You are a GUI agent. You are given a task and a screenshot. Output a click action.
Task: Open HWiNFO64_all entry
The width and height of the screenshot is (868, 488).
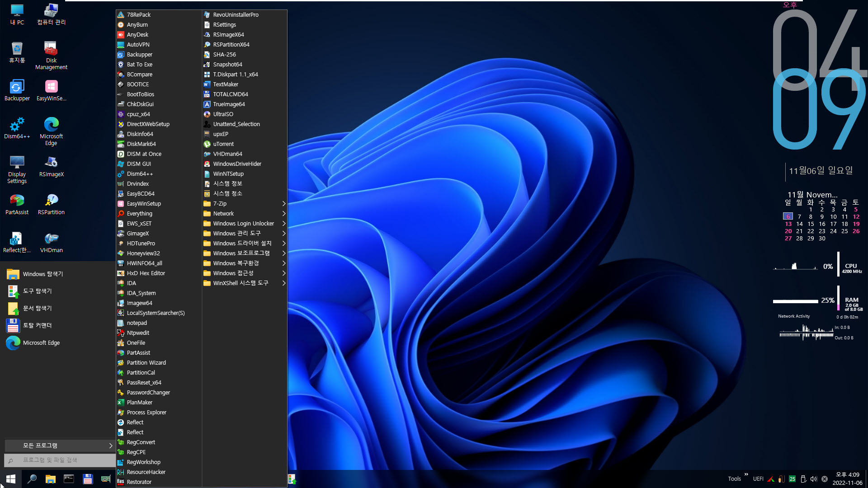pos(158,263)
